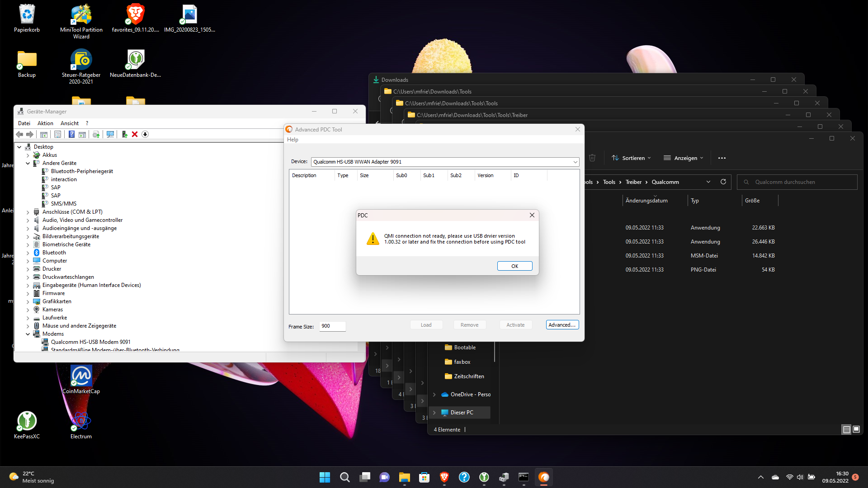
Task: Open the Sortieren dropdown menu
Action: coord(631,158)
